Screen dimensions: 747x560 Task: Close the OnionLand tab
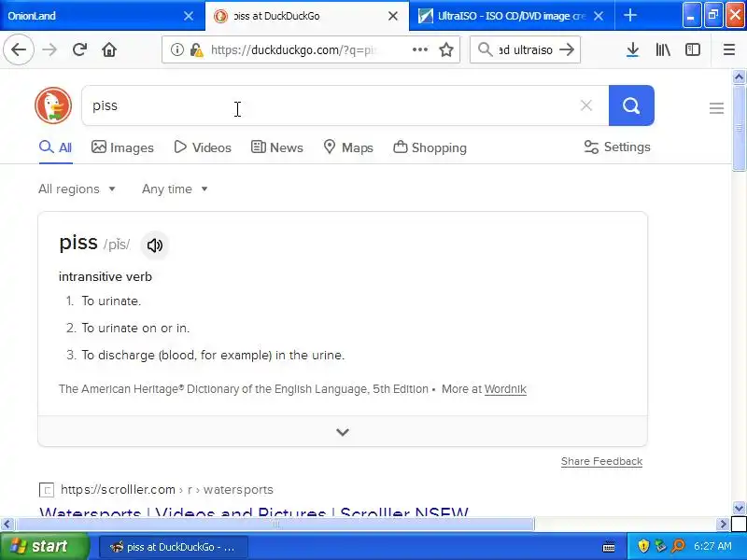pyautogui.click(x=189, y=16)
